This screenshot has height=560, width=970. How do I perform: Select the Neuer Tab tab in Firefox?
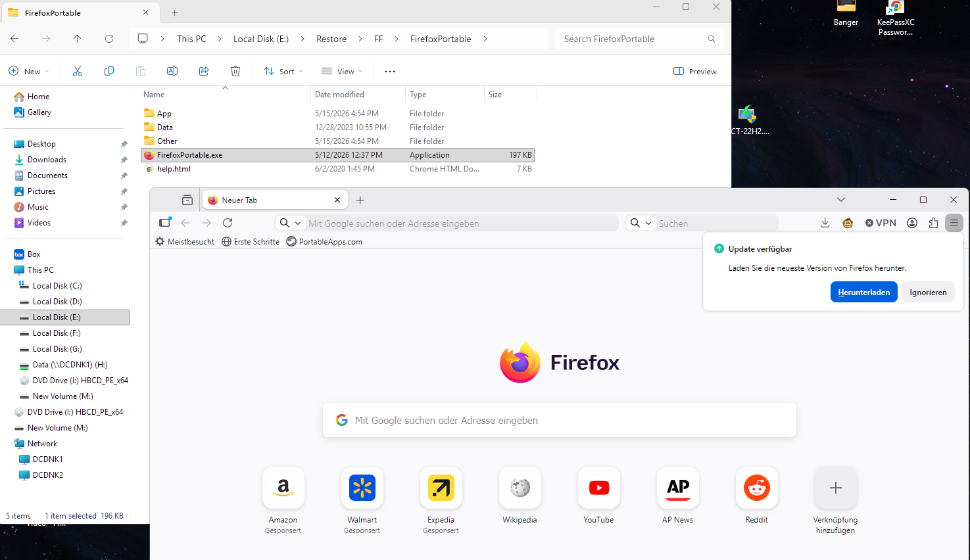pos(275,200)
